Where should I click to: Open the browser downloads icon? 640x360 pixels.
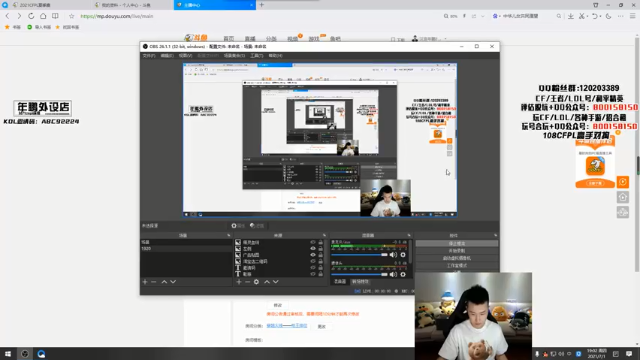[571, 16]
